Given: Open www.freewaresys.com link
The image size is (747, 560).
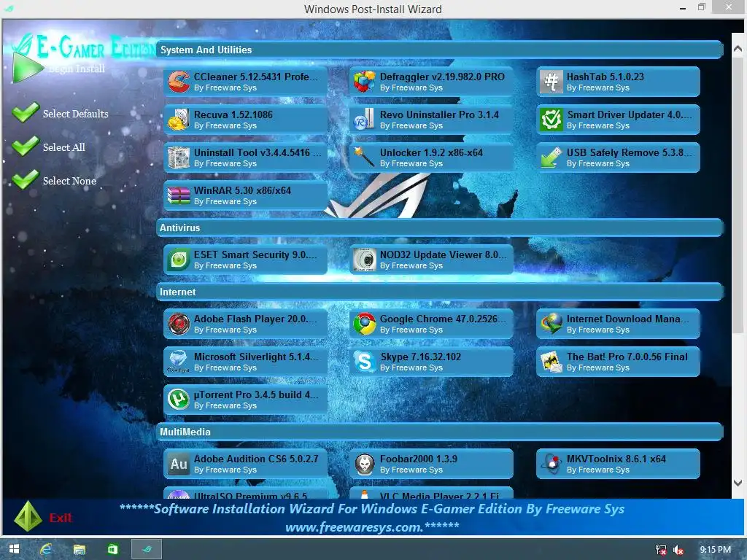Looking at the screenshot, I should point(354,527).
